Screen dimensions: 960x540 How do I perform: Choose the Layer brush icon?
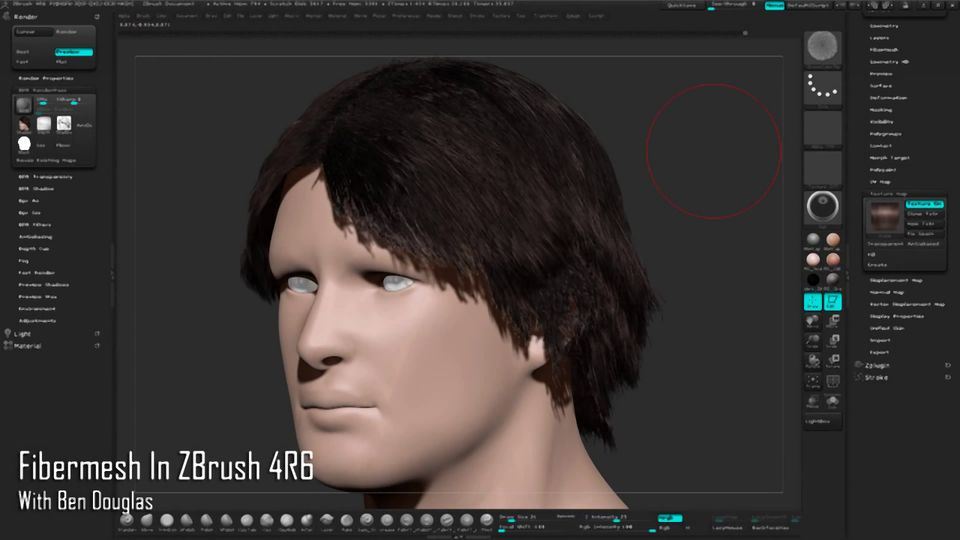(x=327, y=520)
